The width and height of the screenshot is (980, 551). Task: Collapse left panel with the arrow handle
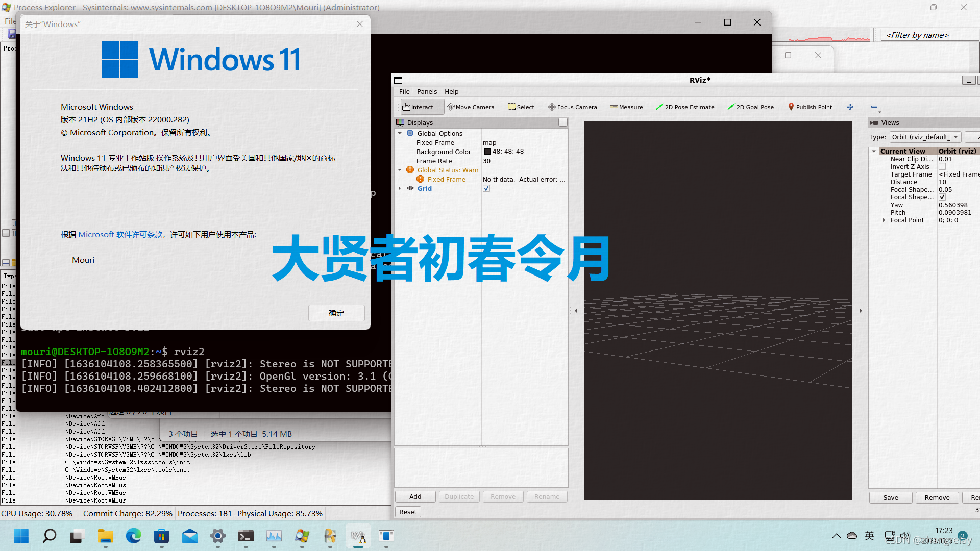click(x=576, y=310)
